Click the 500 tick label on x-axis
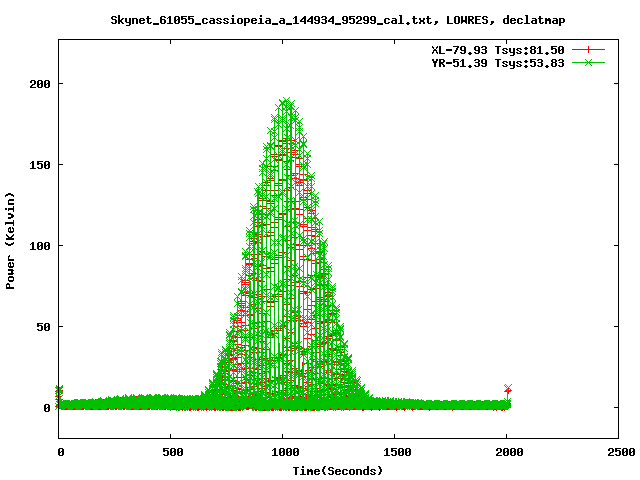 point(171,452)
